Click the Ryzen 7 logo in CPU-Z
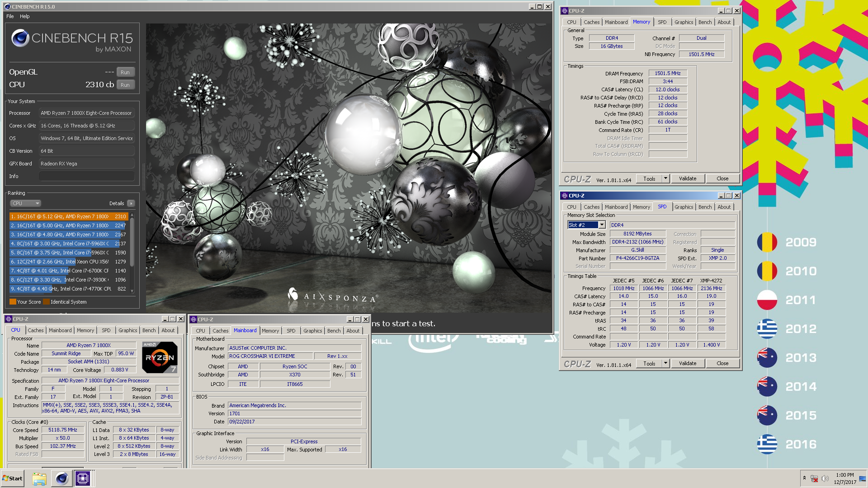This screenshot has height=488, width=868. pos(160,357)
